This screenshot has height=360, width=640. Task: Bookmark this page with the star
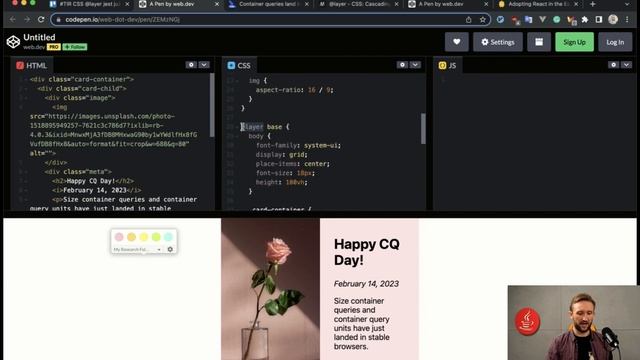483,20
